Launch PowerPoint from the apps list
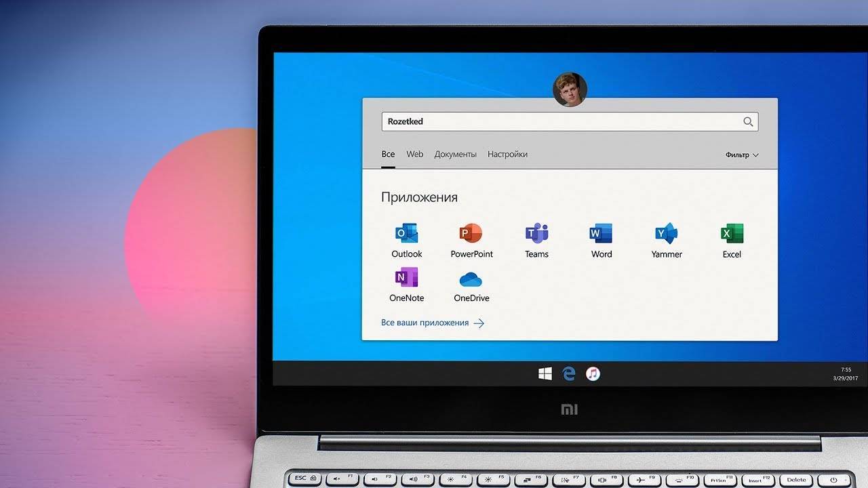Image resolution: width=868 pixels, height=488 pixels. click(x=471, y=241)
